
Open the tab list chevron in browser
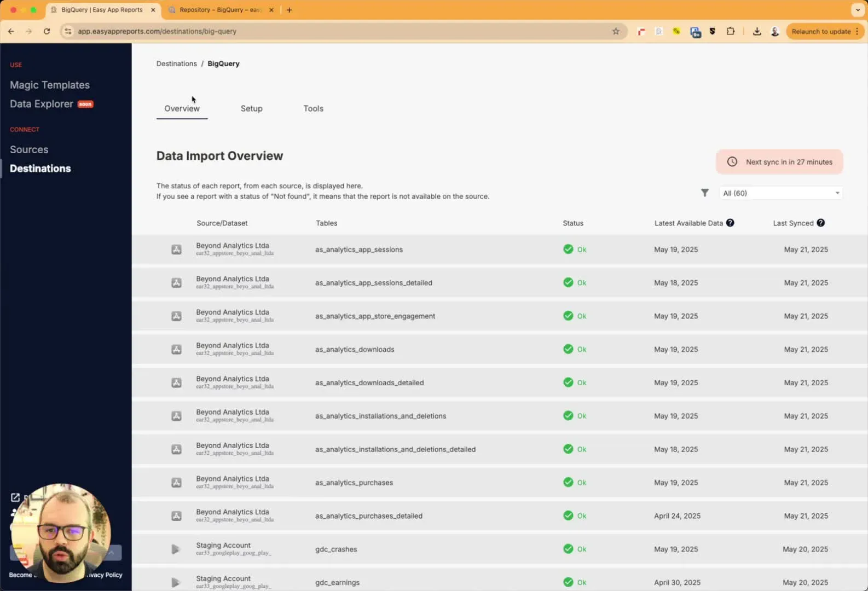coord(858,10)
